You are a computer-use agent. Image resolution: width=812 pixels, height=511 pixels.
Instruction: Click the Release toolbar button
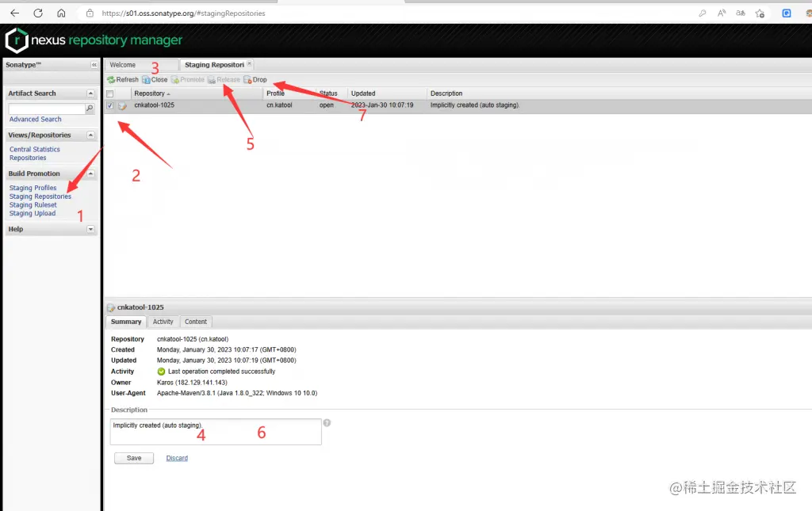(x=224, y=80)
